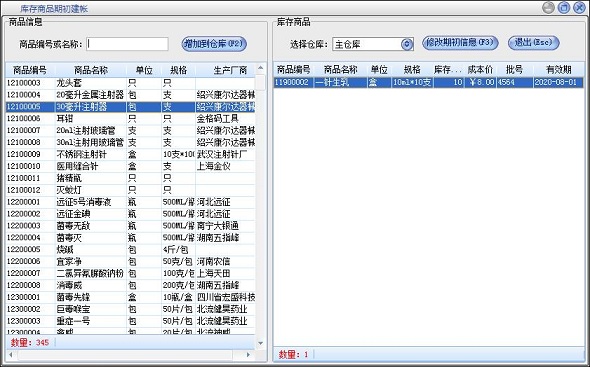
Task: Click the left list's scroll down arrow
Action: click(260, 343)
